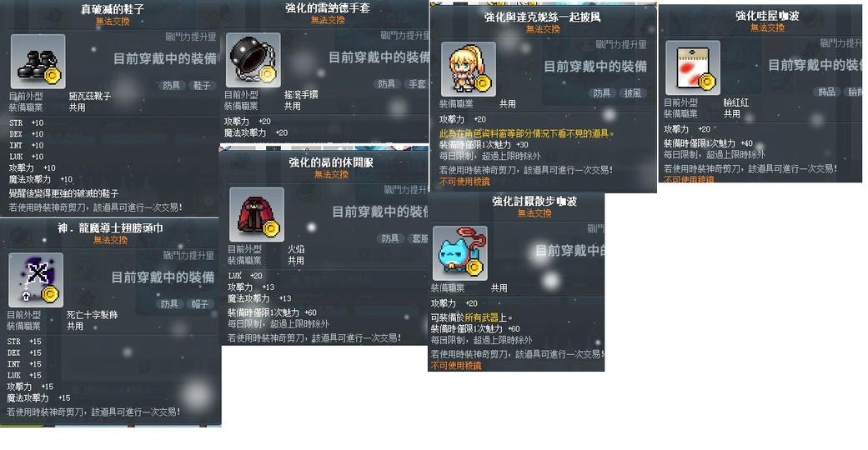
Task: Click the title 強化的雷納德手套
Action: tap(328, 7)
